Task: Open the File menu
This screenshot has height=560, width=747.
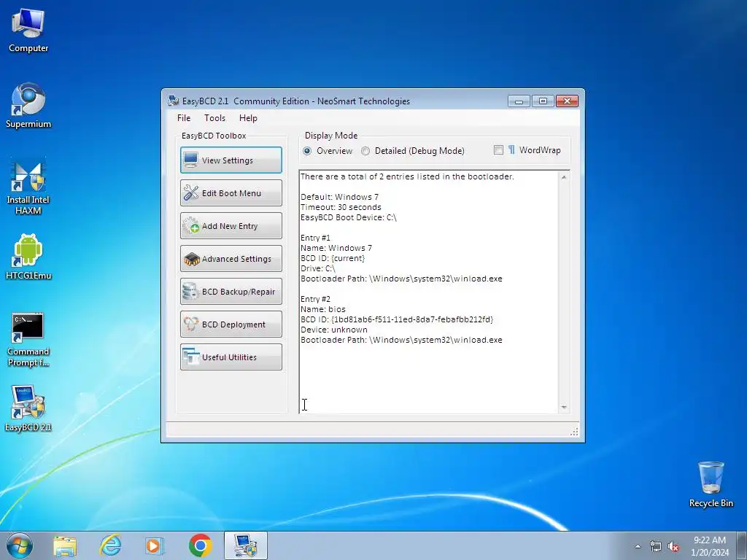Action: (x=183, y=118)
